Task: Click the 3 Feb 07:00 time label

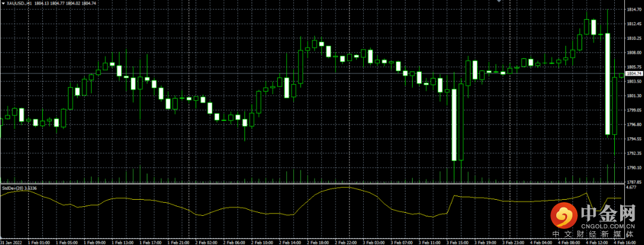Action: [402, 242]
